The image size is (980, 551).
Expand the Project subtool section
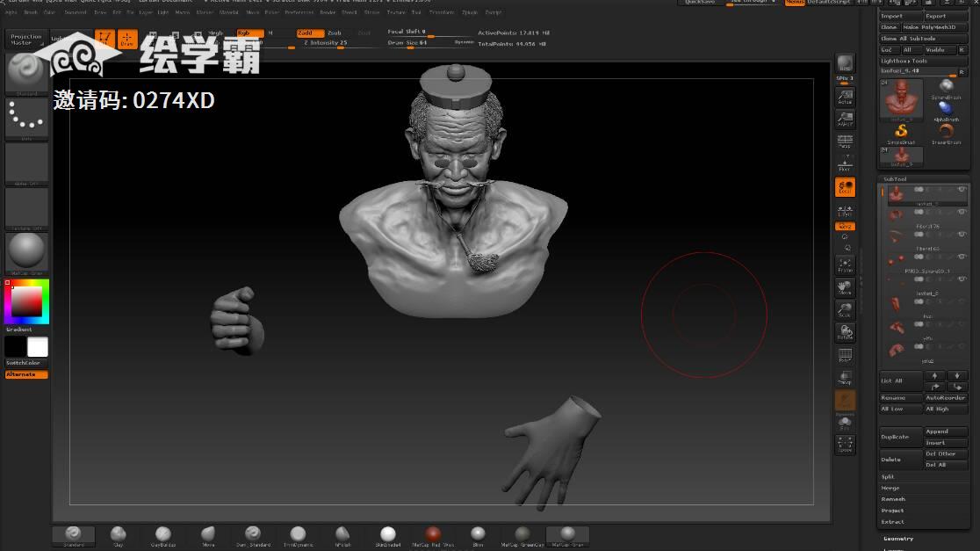coord(892,511)
